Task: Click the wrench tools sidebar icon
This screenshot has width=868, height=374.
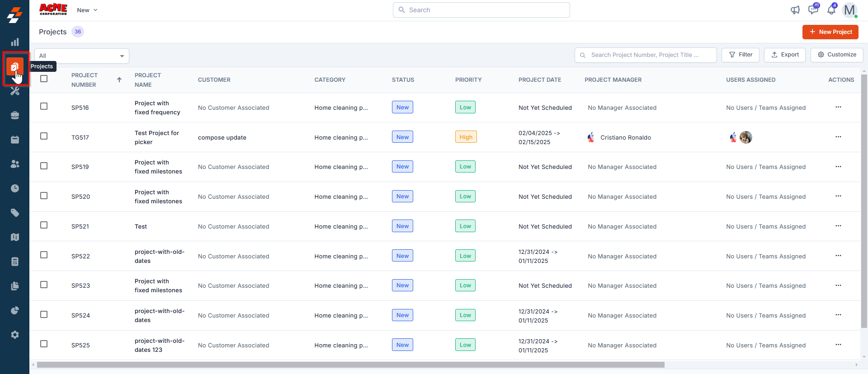Action: [15, 91]
